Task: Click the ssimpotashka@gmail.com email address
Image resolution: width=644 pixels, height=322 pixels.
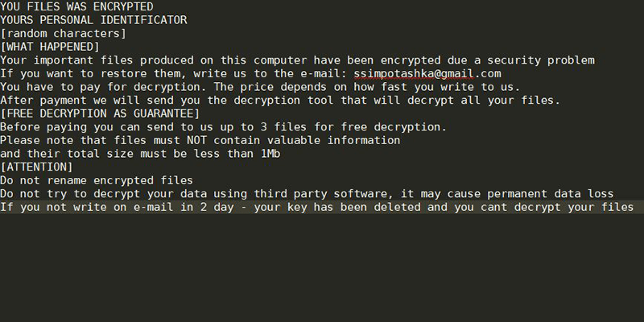Action: (427, 73)
